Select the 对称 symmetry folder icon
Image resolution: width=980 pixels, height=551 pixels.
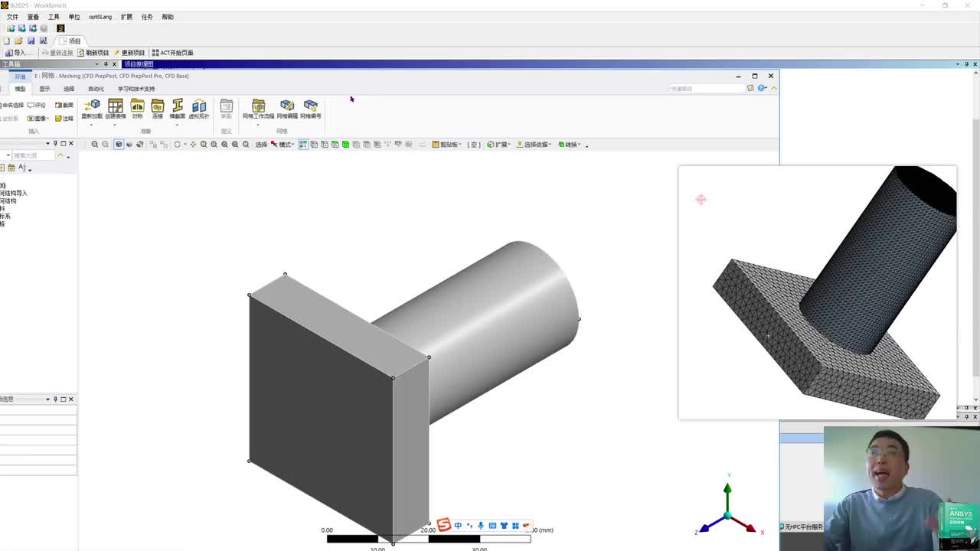tap(137, 109)
